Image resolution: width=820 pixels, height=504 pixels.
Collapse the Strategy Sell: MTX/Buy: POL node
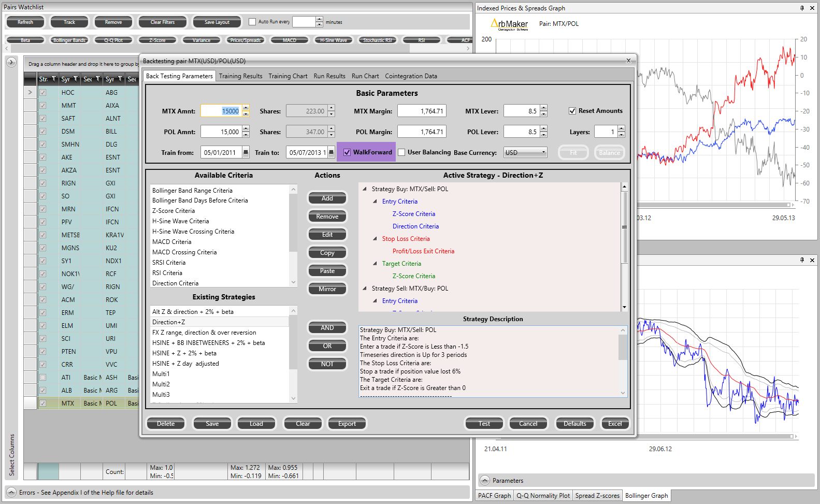365,289
